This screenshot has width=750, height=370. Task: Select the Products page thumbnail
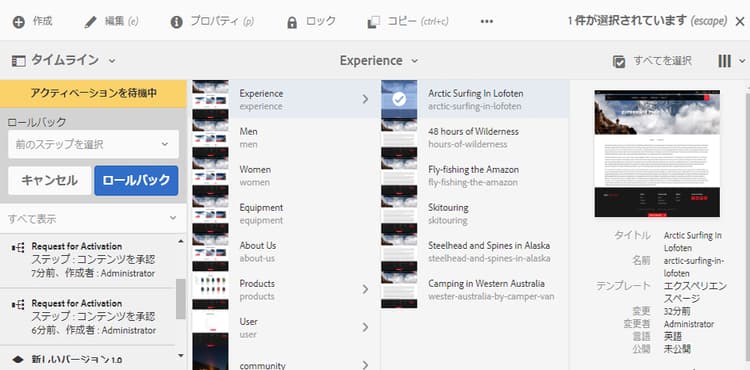(x=210, y=291)
